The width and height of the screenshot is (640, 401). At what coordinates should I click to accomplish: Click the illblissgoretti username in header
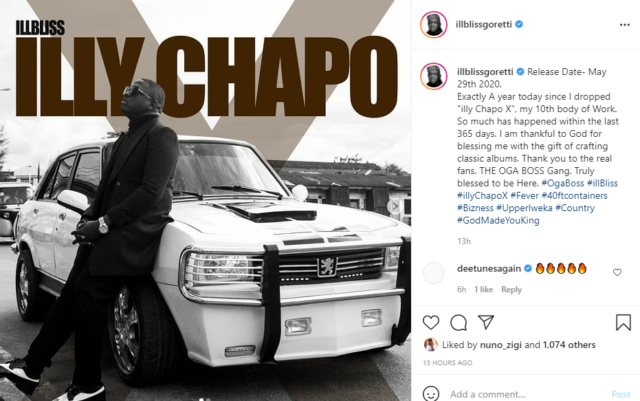click(x=483, y=25)
